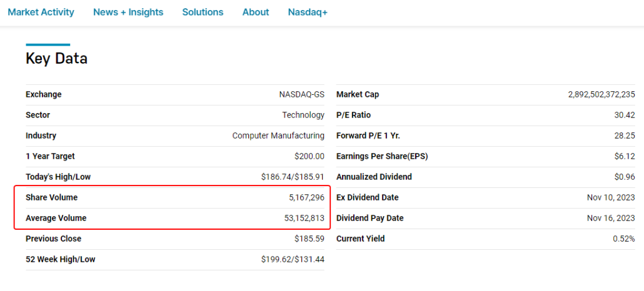Click the About navigation item
This screenshot has height=291, width=644.
255,12
